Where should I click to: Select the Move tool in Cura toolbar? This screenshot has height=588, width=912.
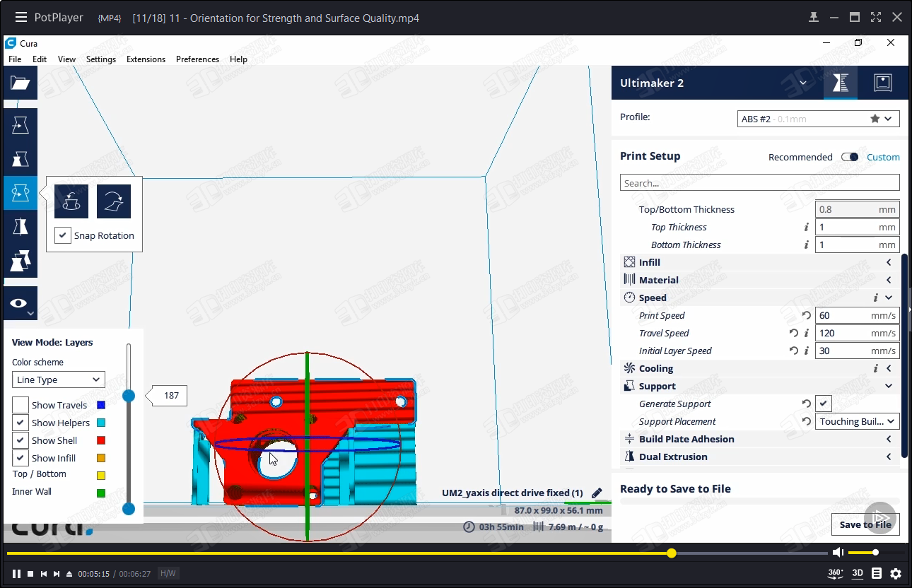point(20,125)
